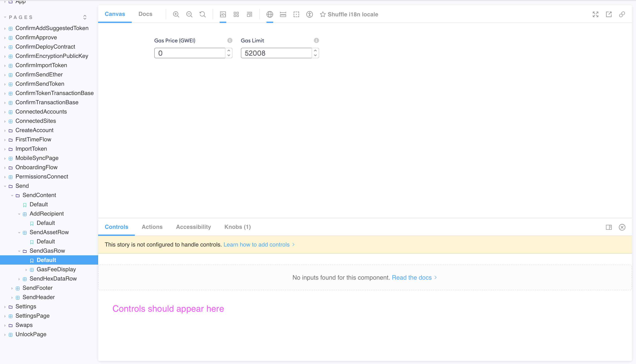Reset zoom level of the canvas

[x=203, y=14]
